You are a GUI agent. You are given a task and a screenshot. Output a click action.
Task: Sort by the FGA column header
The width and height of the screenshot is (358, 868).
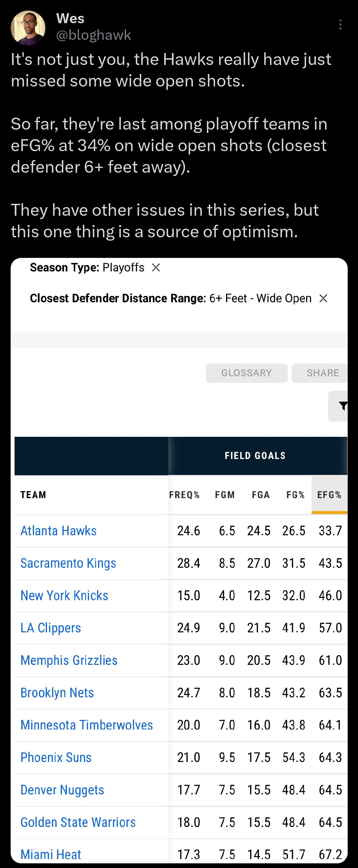pos(261,495)
